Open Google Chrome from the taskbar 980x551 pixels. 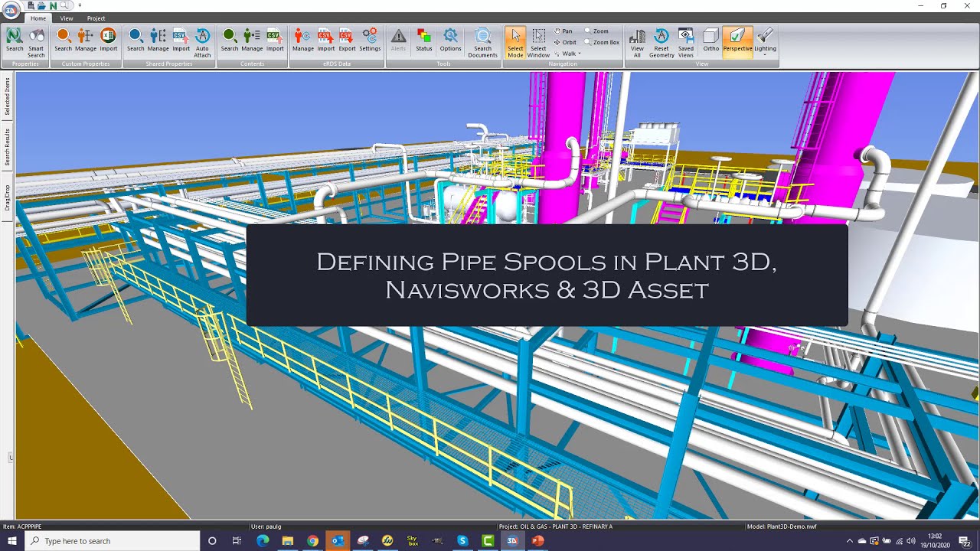coord(312,541)
